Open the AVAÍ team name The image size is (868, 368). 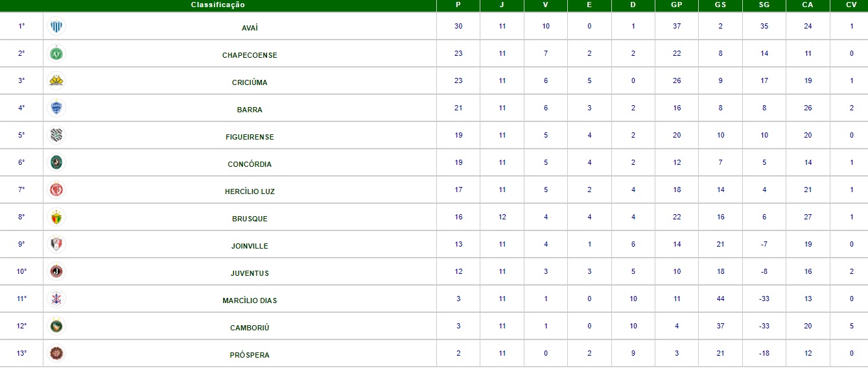[250, 28]
